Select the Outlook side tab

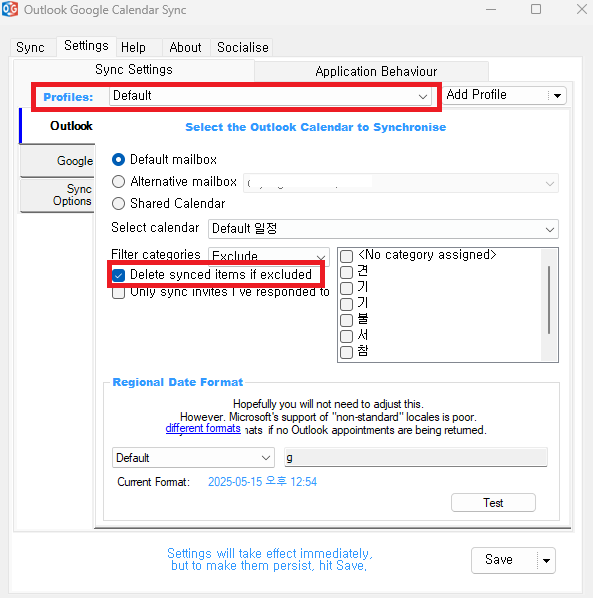[57, 126]
